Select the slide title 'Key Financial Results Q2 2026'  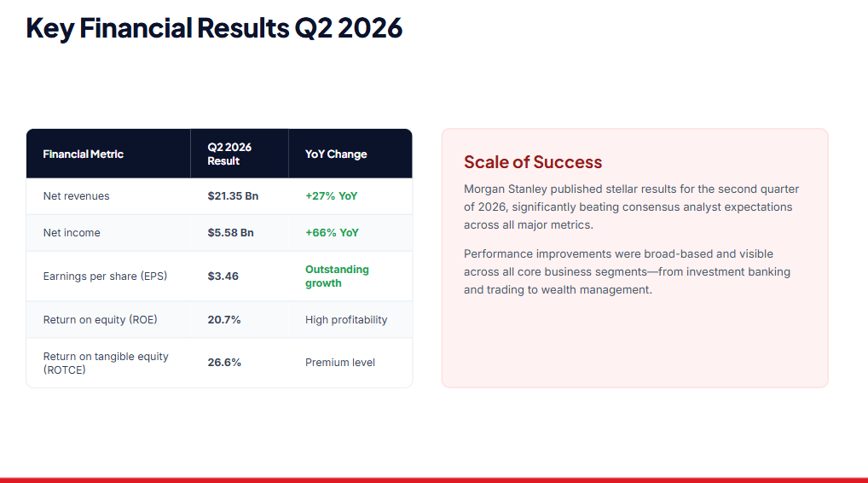(x=214, y=28)
